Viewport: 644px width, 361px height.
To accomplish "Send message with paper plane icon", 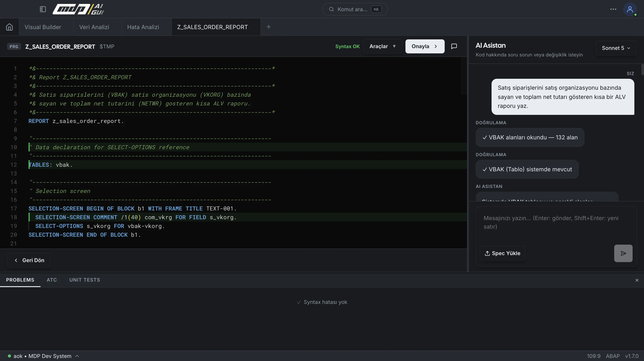I will click(x=623, y=253).
